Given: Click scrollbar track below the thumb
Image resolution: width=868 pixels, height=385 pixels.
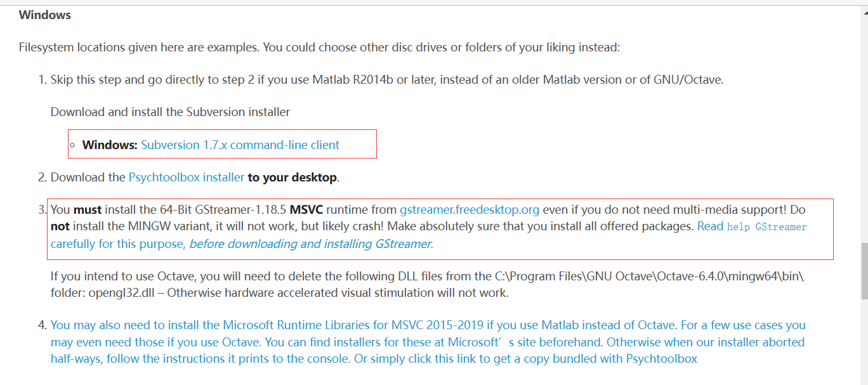Looking at the screenshot, I should pyautogui.click(x=864, y=343).
